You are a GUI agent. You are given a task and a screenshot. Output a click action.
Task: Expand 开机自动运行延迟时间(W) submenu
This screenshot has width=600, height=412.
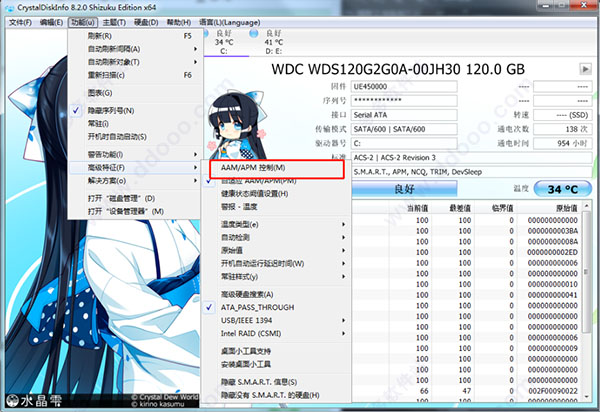click(276, 264)
